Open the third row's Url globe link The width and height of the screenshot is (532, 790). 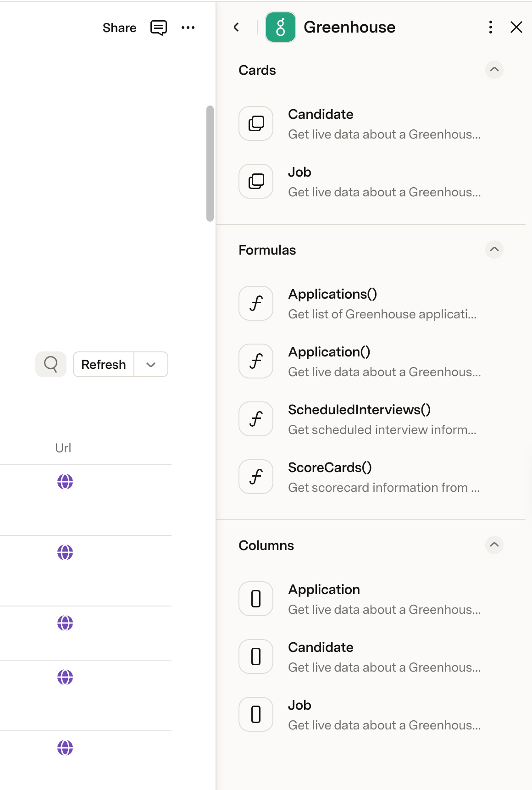[65, 623]
